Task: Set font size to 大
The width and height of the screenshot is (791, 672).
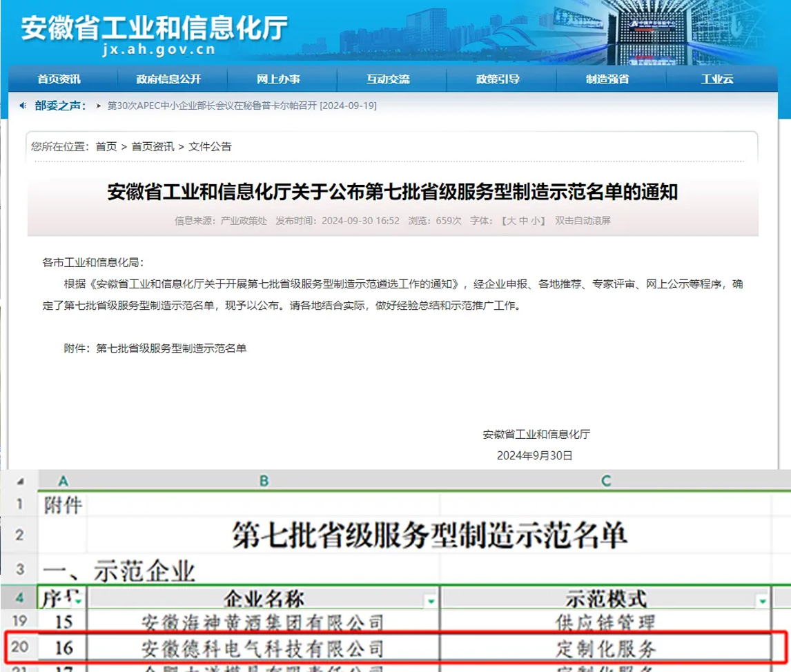Action: [511, 221]
